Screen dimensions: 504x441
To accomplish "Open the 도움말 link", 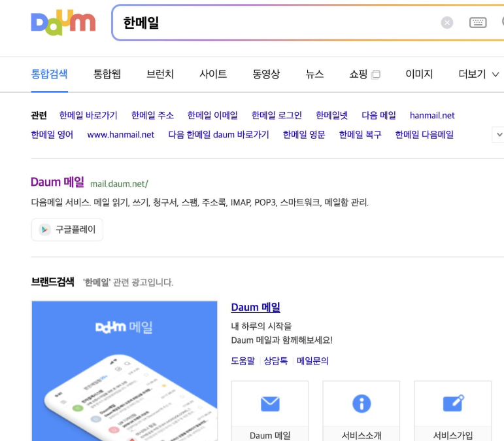I will point(243,361).
